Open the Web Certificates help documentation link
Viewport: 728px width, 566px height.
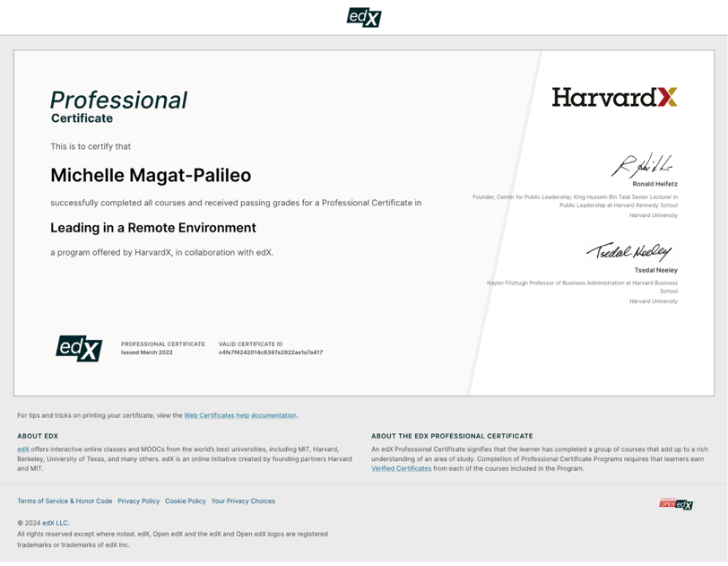(x=240, y=415)
